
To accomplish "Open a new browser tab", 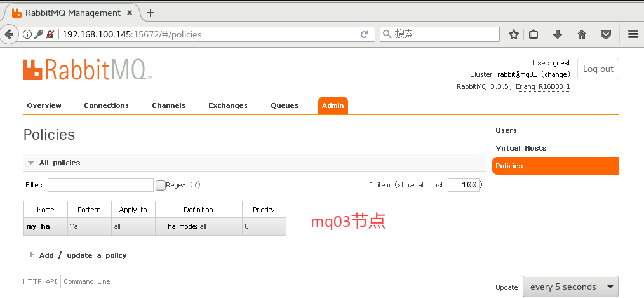I will [x=151, y=13].
